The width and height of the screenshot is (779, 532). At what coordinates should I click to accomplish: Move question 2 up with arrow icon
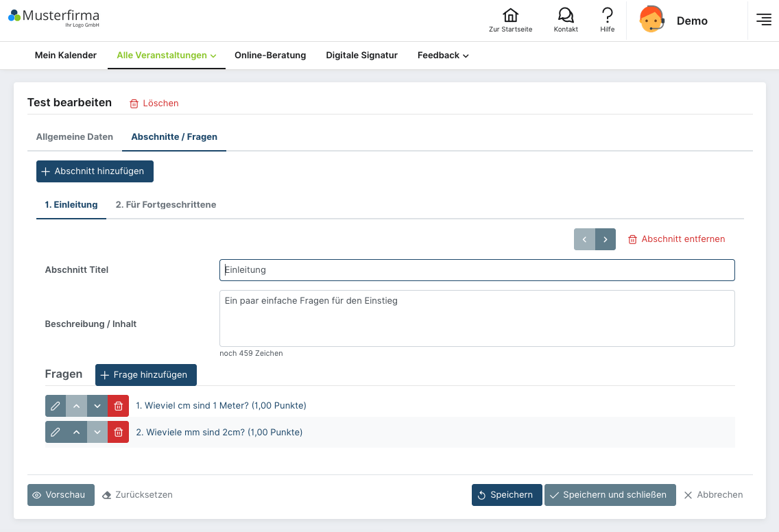pyautogui.click(x=76, y=433)
